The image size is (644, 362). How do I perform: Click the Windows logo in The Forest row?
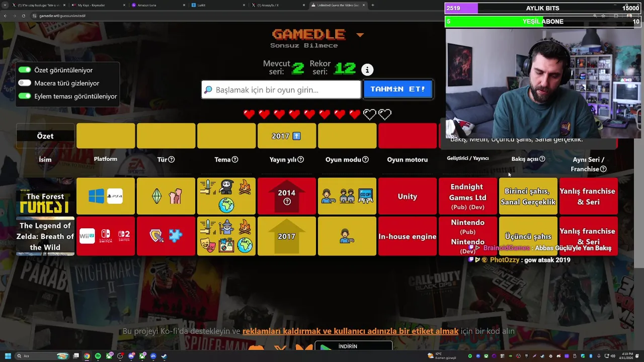coord(96,196)
